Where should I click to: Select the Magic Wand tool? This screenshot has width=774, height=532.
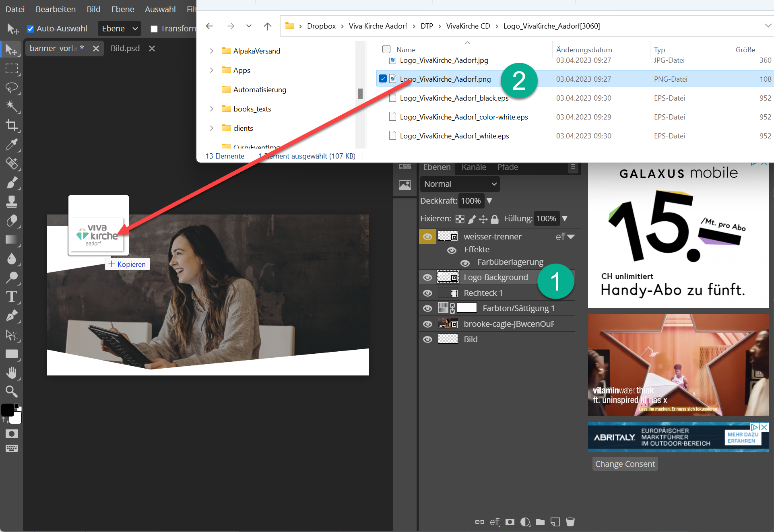(x=12, y=107)
